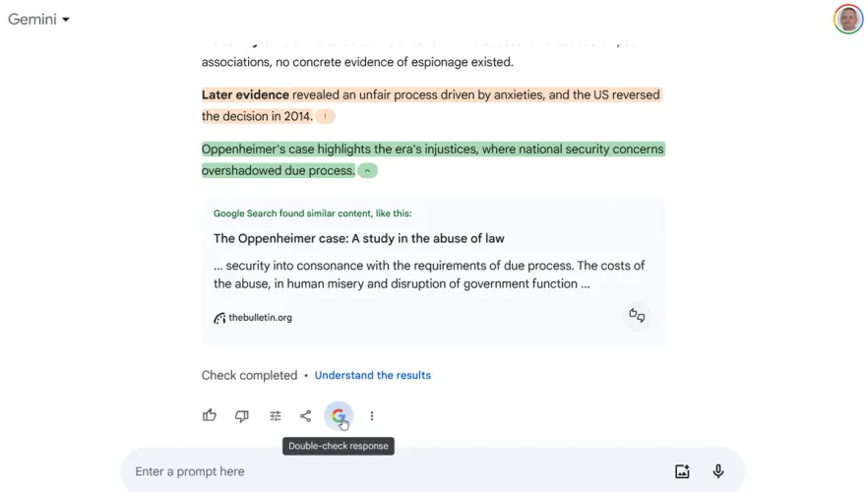
Task: Collapse the green highlight chevron chip
Action: tap(367, 171)
